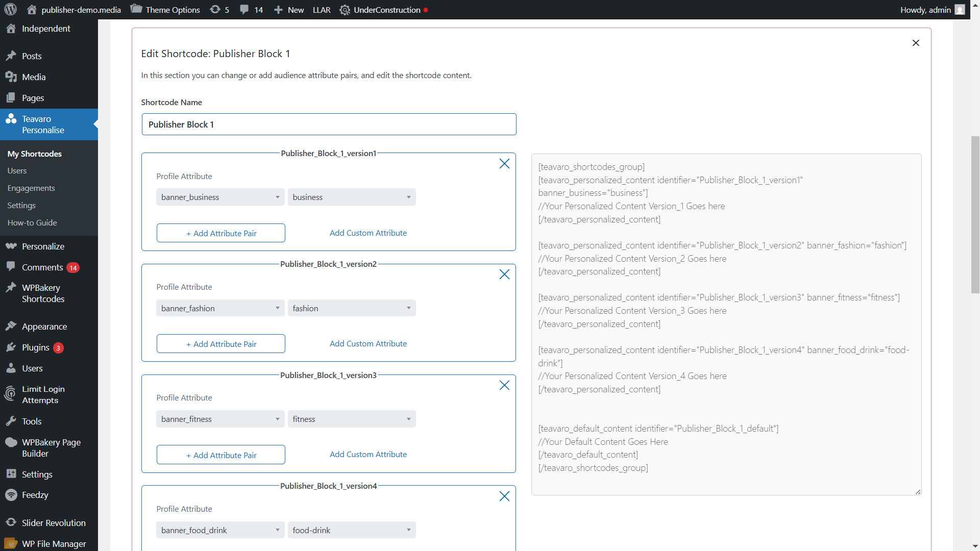This screenshot has width=980, height=551.
Task: Open the updates icon in admin bar
Action: click(x=215, y=10)
